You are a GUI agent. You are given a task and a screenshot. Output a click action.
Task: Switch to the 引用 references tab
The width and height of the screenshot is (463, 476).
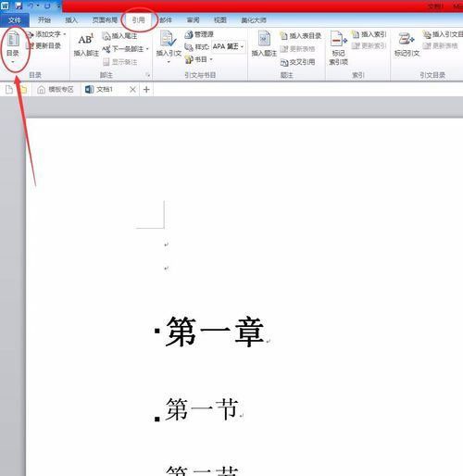(x=138, y=20)
